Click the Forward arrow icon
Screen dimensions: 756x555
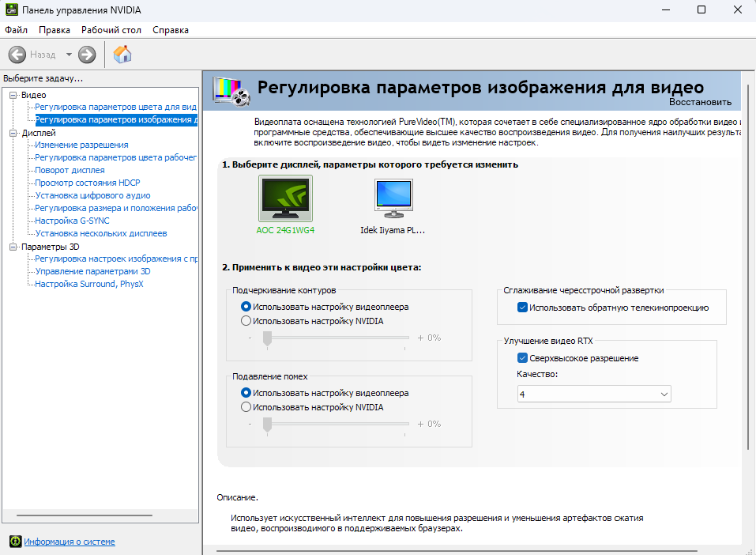[87, 55]
